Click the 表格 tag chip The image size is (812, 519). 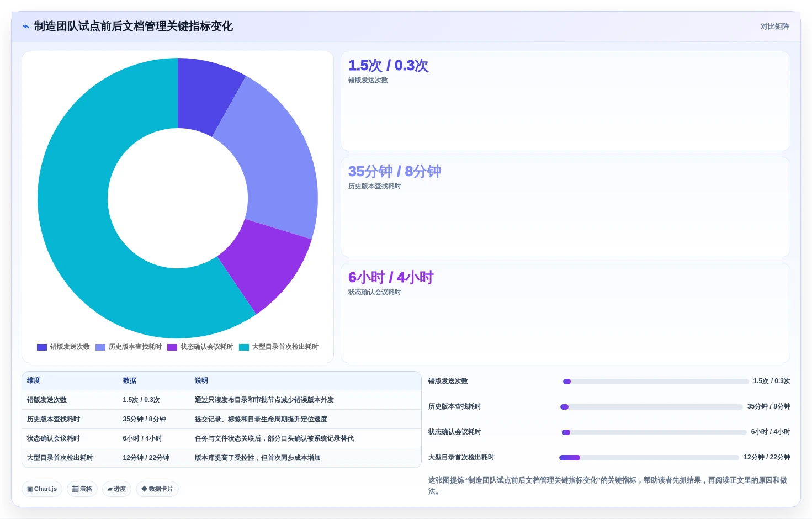click(x=82, y=489)
